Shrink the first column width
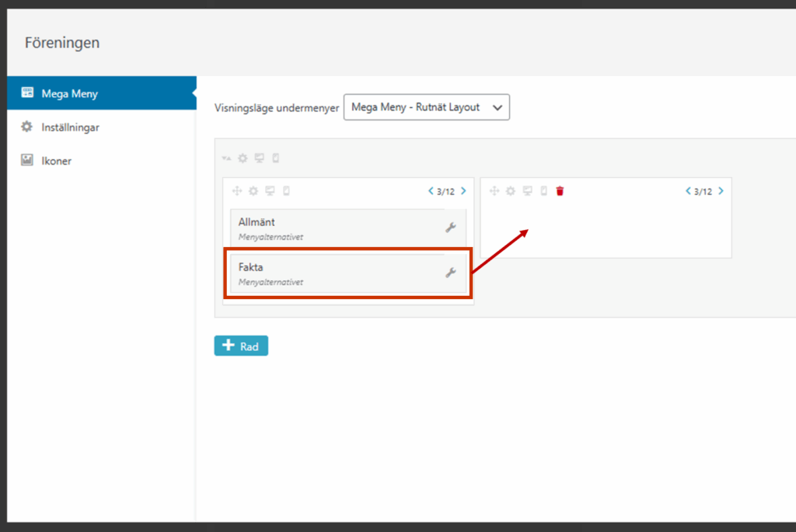Screen dimensions: 796x532 pyautogui.click(x=431, y=191)
